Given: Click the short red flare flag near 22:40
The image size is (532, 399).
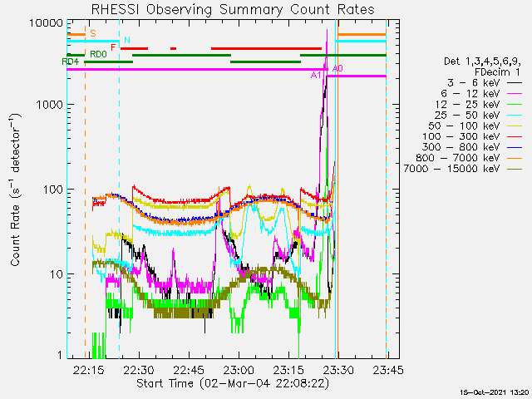Looking at the screenshot, I should (x=174, y=48).
